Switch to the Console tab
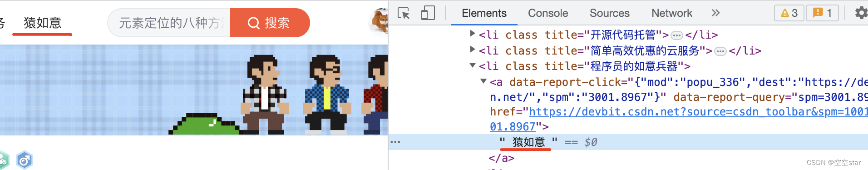 [x=548, y=13]
